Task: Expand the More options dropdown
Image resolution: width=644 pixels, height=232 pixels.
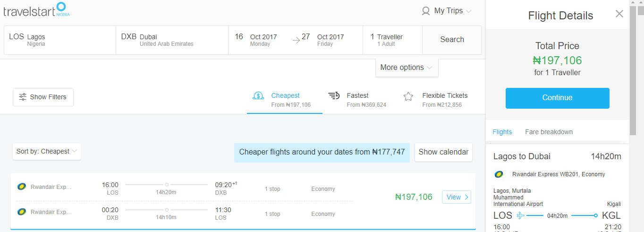Action: (407, 68)
